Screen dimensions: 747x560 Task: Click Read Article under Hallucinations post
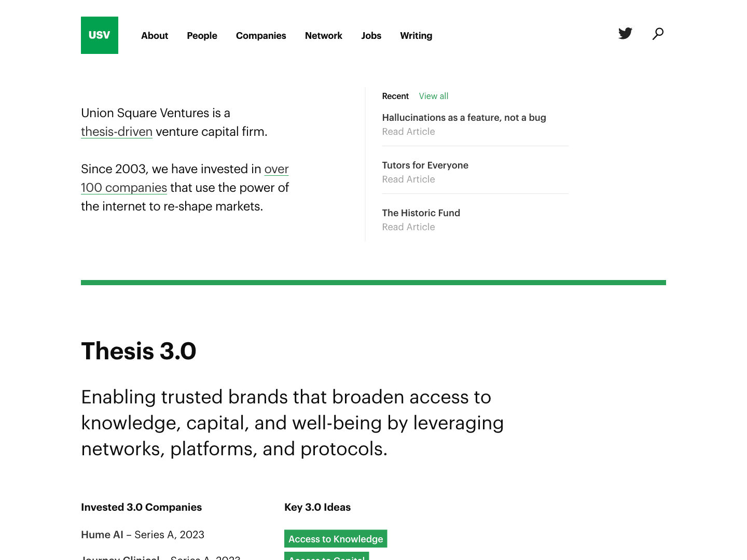[408, 132]
